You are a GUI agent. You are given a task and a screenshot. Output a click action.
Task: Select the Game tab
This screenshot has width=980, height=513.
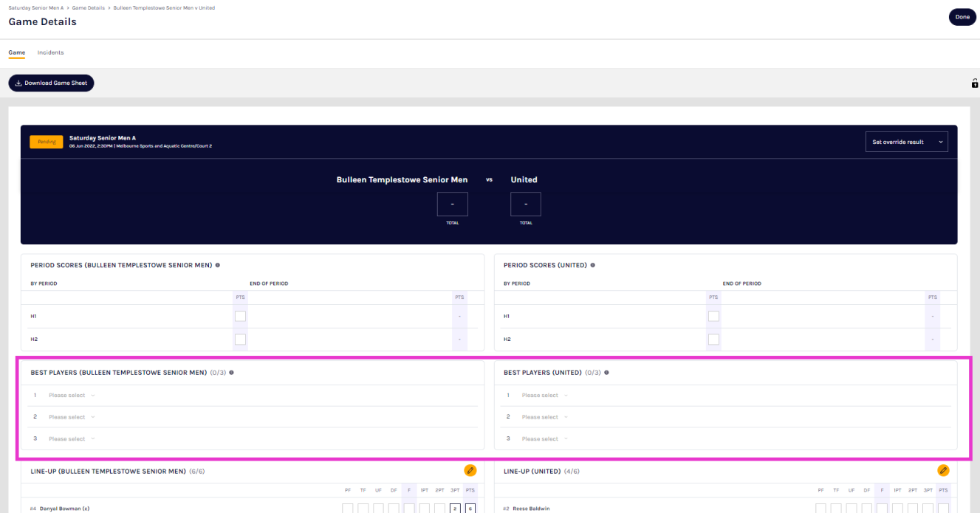point(16,52)
